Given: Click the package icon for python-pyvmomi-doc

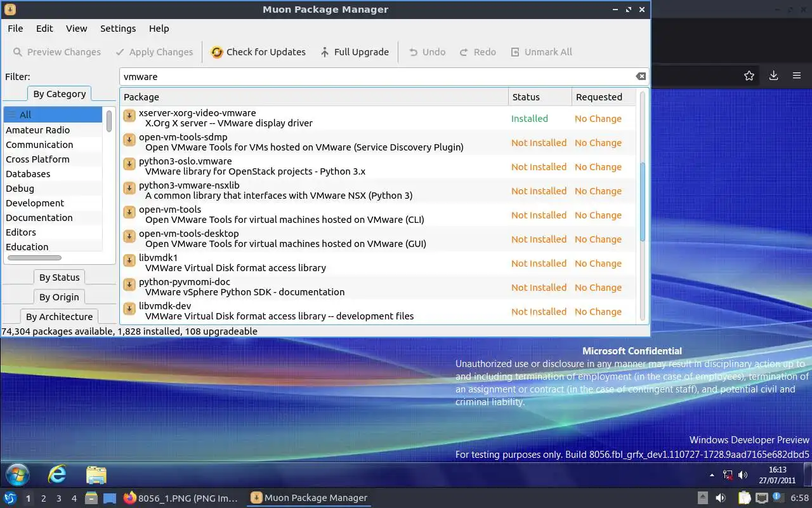Looking at the screenshot, I should click(129, 284).
